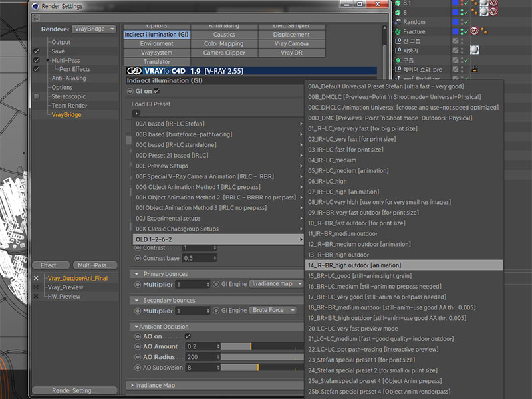Toggle the green enable checkmark on the Random row
Viewport: 532px width, 399px height.
(466, 22)
